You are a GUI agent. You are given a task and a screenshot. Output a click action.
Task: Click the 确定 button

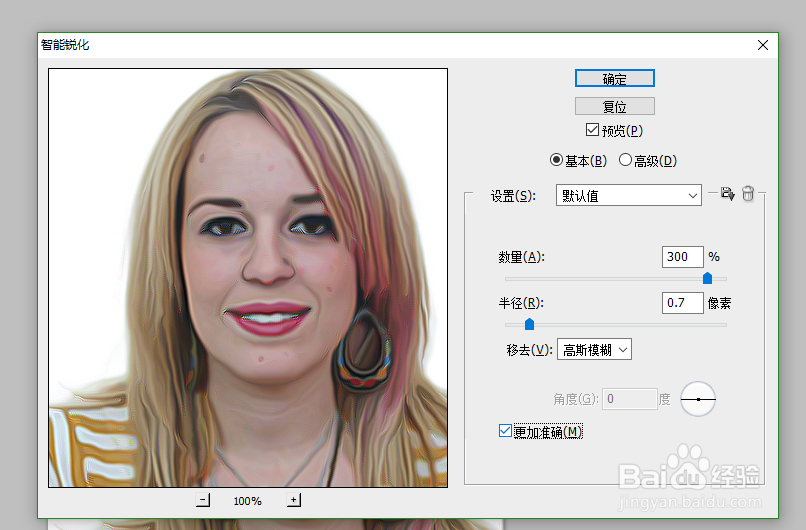[614, 79]
